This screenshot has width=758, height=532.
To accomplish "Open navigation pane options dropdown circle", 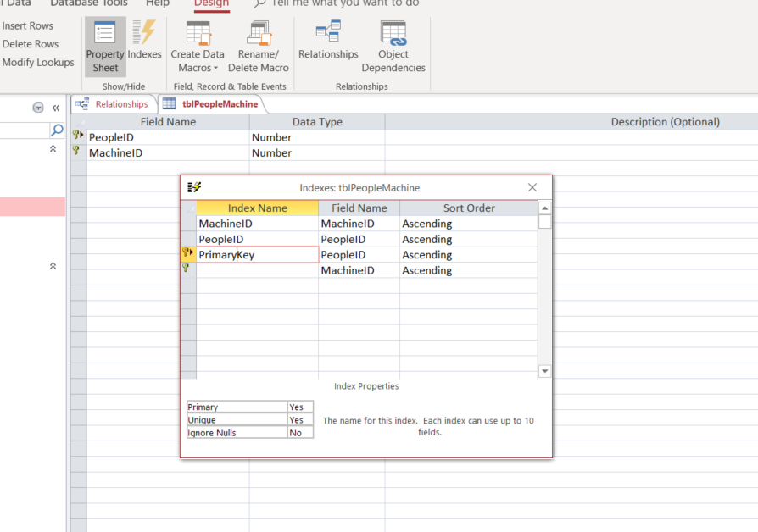I will (x=37, y=108).
